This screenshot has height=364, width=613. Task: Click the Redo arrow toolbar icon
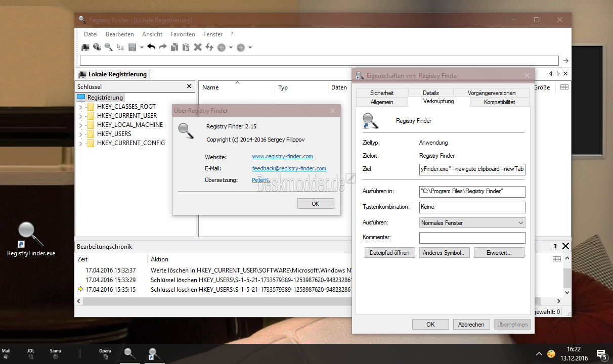coord(162,47)
